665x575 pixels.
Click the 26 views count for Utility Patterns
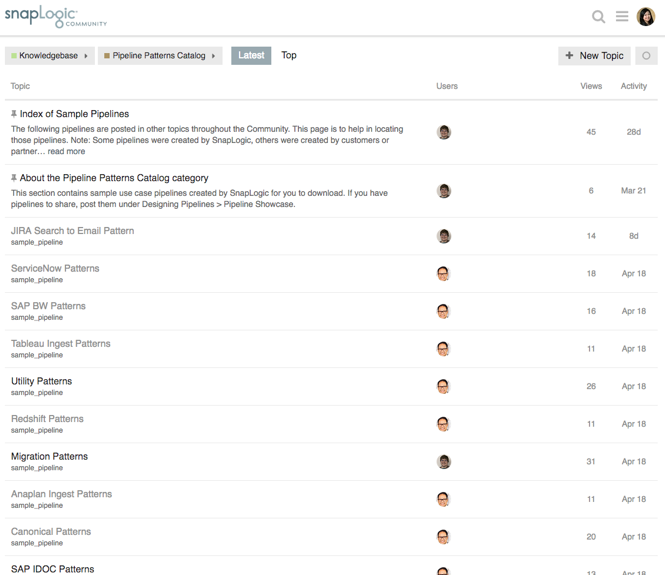click(x=591, y=386)
